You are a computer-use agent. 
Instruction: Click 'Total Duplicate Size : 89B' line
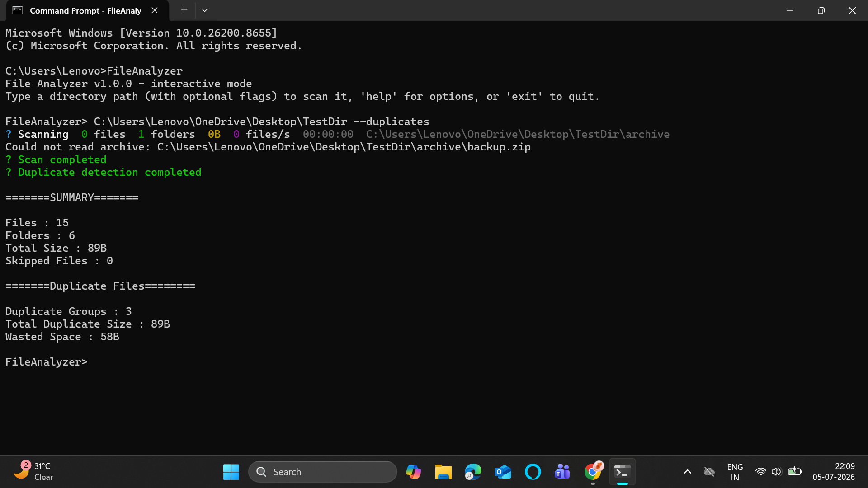(x=88, y=324)
